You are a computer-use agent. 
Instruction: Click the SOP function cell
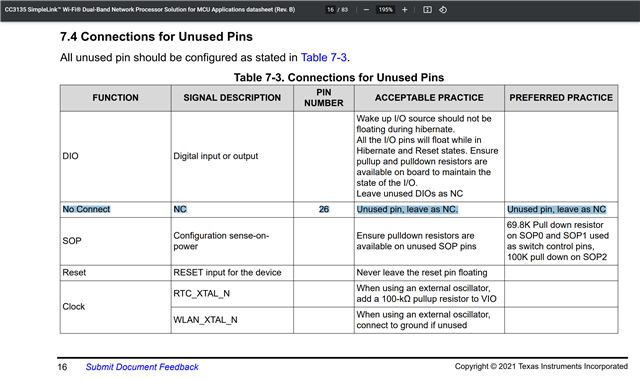[x=116, y=241]
